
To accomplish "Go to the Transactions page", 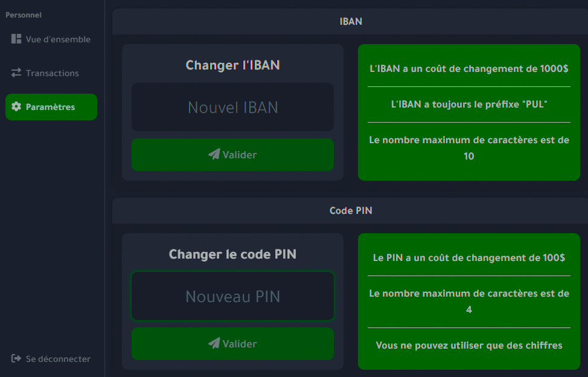I will click(x=52, y=73).
